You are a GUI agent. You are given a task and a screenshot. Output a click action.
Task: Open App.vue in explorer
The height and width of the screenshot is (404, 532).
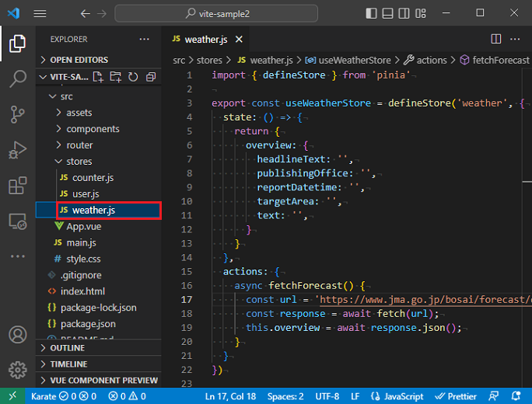99,226
